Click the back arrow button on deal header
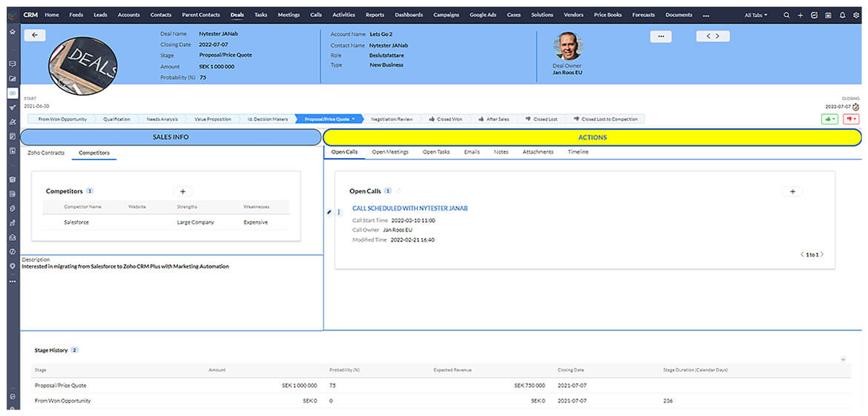868x416 pixels. pyautogui.click(x=35, y=35)
